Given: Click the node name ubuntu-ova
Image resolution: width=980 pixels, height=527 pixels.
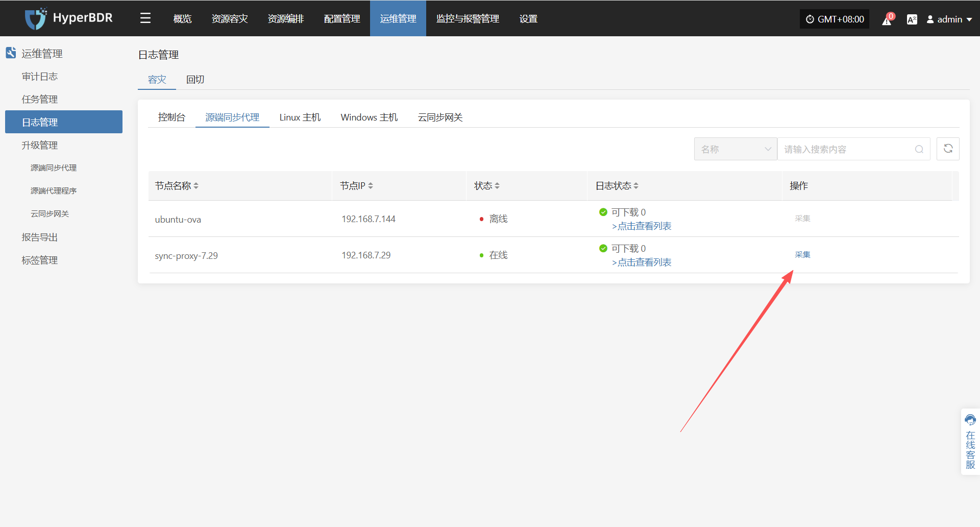Looking at the screenshot, I should 178,220.
